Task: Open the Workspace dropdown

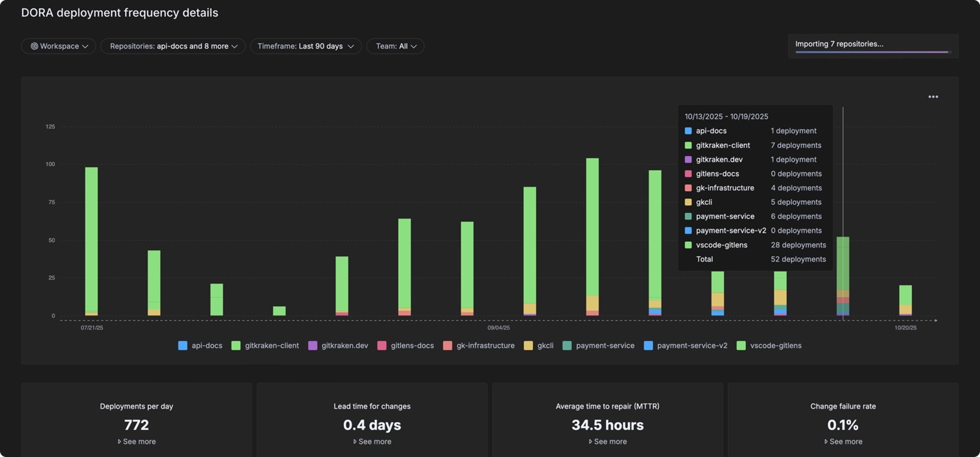Action: pos(59,46)
